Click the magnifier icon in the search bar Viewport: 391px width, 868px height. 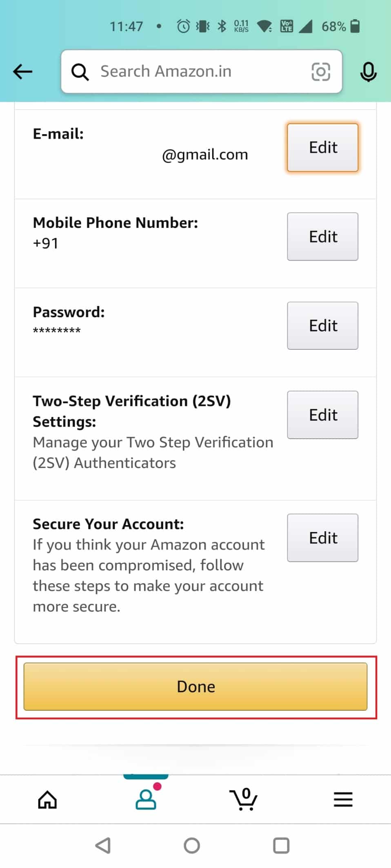point(80,71)
